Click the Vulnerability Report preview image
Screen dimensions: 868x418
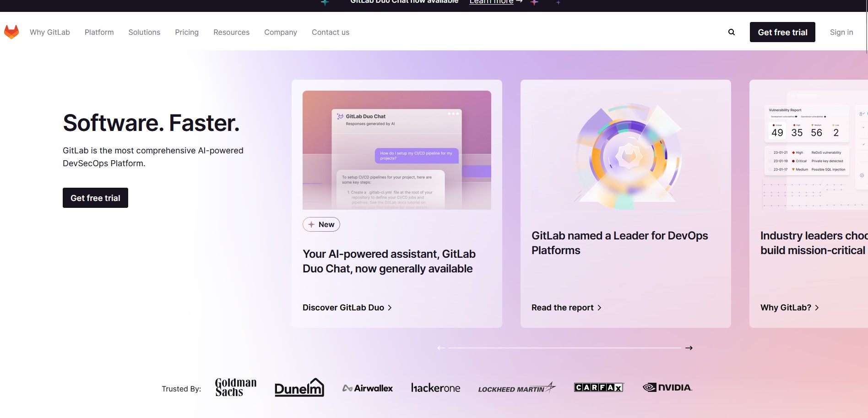click(814, 150)
